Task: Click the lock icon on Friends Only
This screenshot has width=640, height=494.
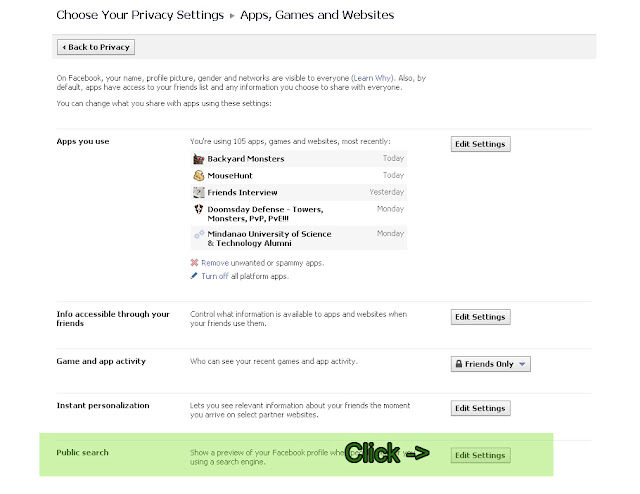Action: pyautogui.click(x=459, y=364)
